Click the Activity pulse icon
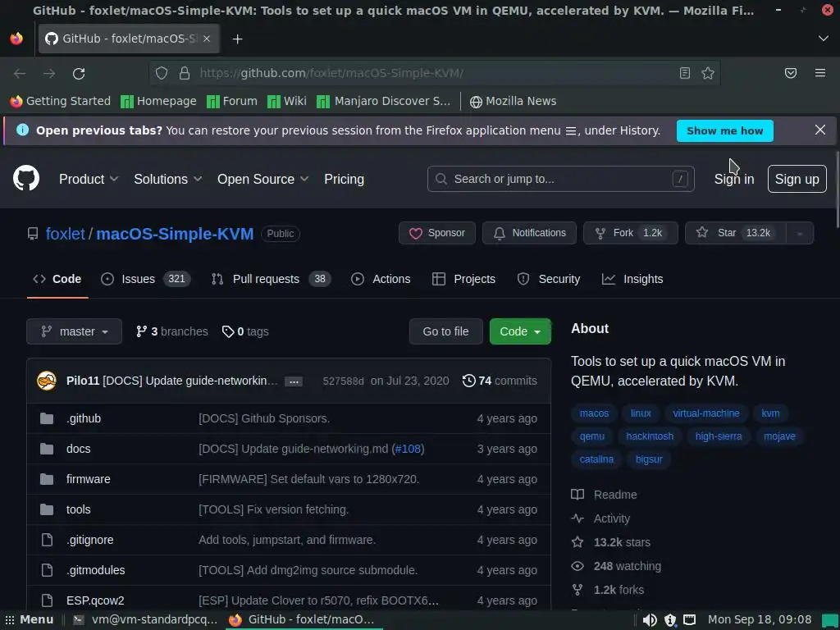This screenshot has height=630, width=840. pos(577,518)
